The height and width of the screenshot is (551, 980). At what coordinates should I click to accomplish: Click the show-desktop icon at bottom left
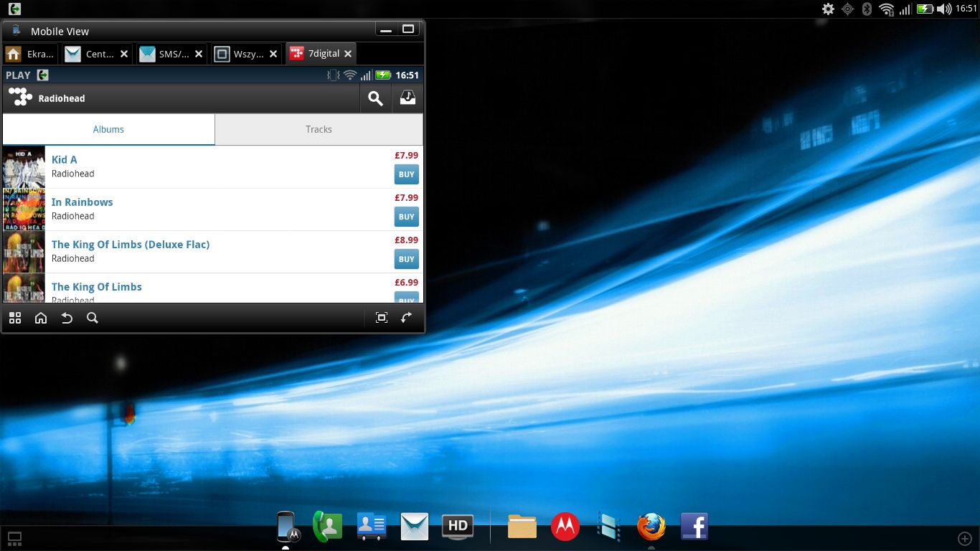click(14, 538)
